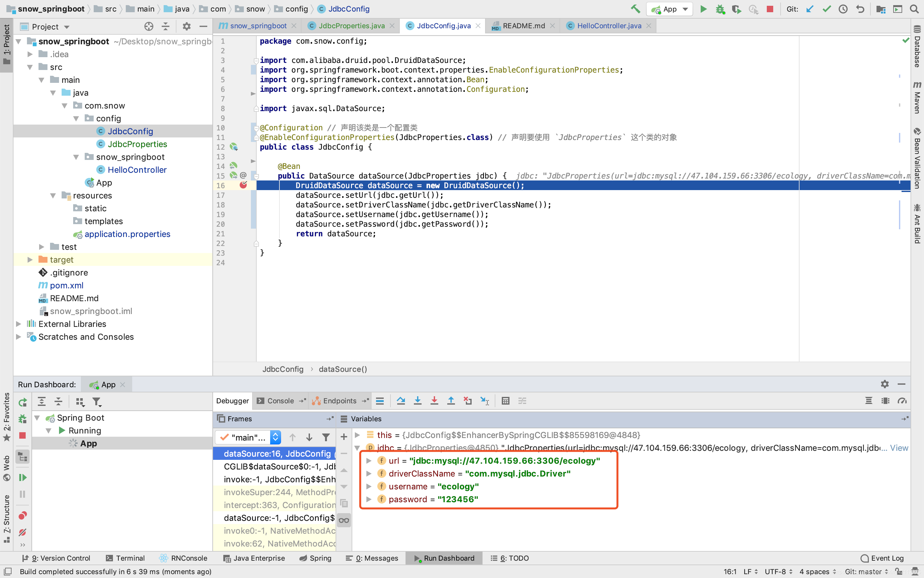
Task: Open Run Dashboard settings gear
Action: [x=885, y=384]
